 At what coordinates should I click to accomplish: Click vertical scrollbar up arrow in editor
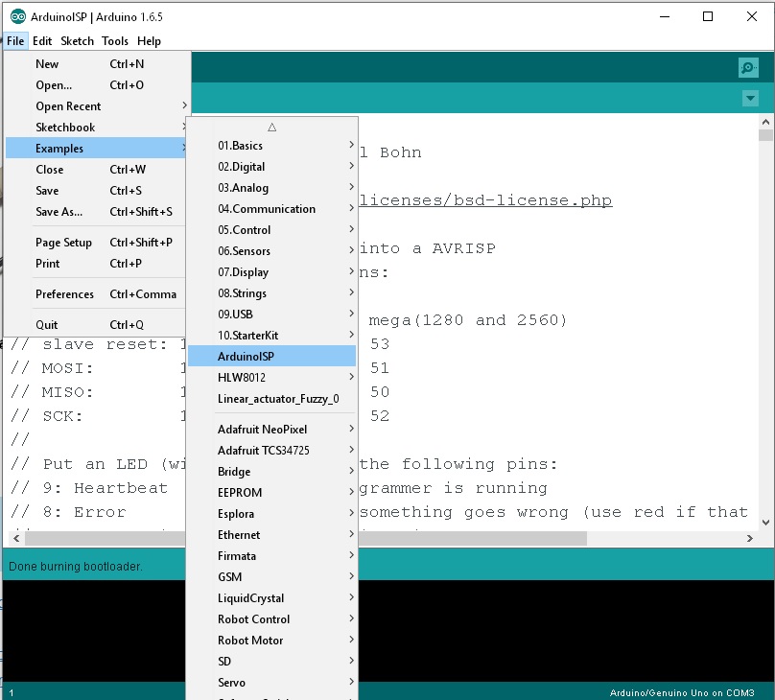tap(765, 122)
